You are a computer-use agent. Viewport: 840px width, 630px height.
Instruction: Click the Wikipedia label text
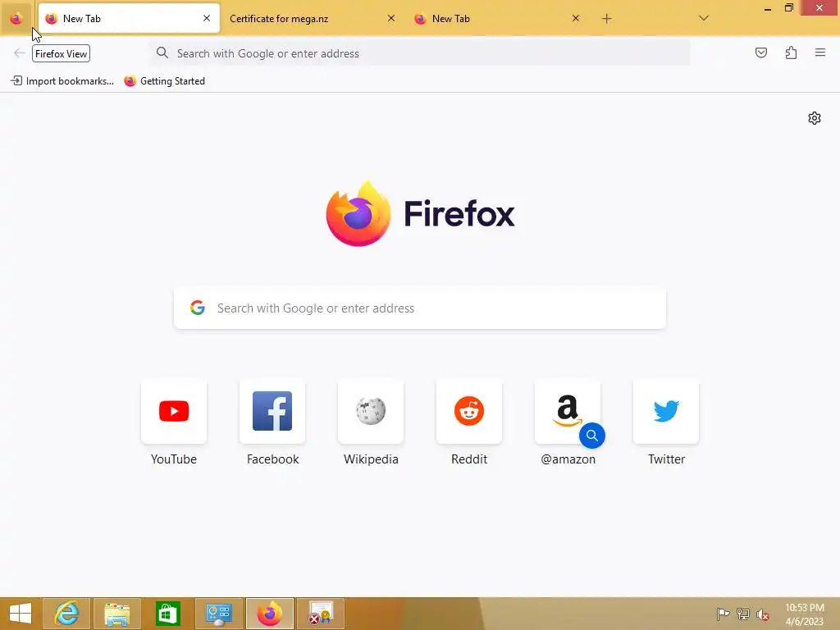(x=371, y=459)
